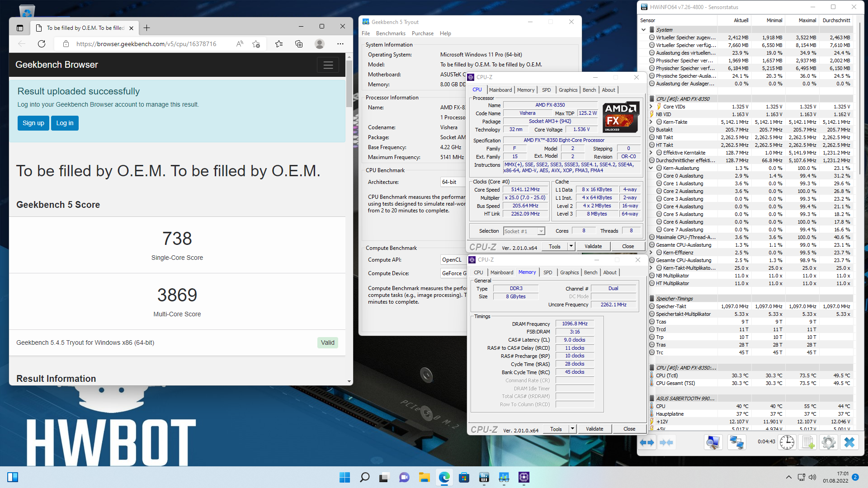This screenshot has height=488, width=868.
Task: Click the Geekbench browser page scrollbar thumb
Action: (x=349, y=84)
